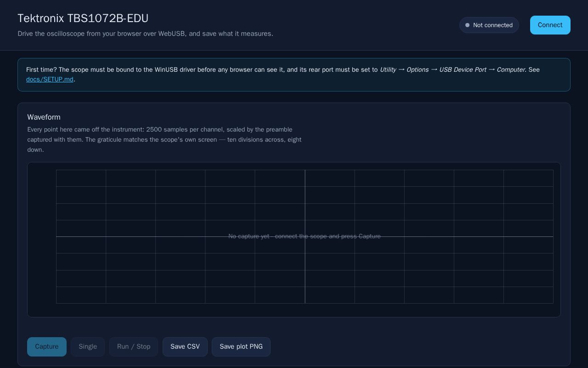Screen dimensions: 588x368
Task: Toggle the Run / Stop button
Action: (134, 347)
